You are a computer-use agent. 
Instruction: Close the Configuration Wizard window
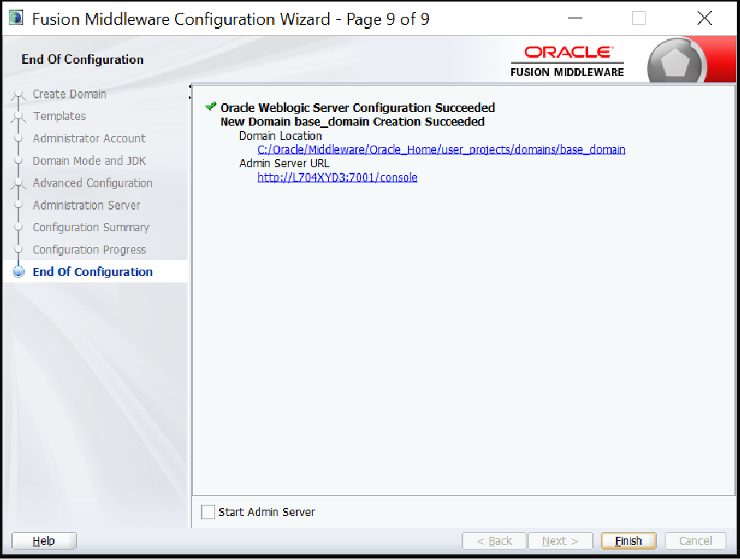pos(704,18)
